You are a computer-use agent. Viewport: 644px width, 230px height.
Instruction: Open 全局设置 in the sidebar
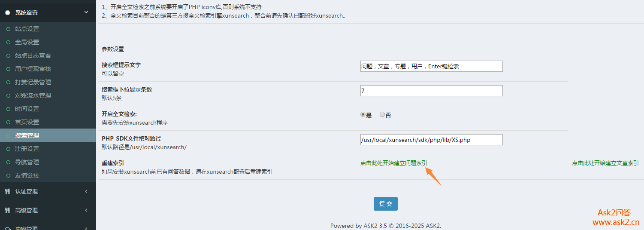click(27, 42)
